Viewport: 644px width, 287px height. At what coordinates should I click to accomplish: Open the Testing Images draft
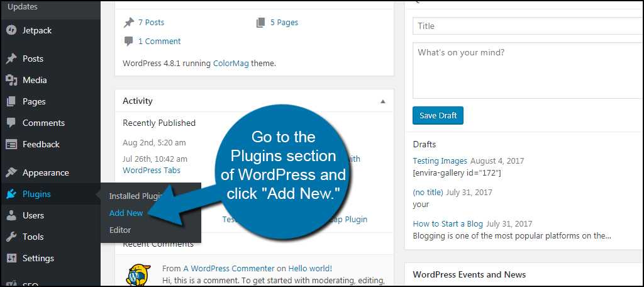click(x=440, y=160)
